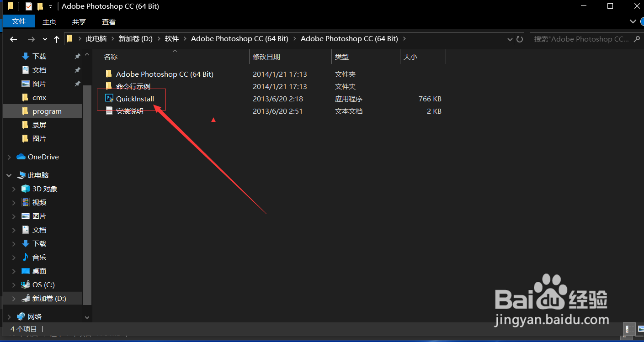The image size is (644, 342).
Task: Go up one folder level arrow
Action: tap(57, 39)
